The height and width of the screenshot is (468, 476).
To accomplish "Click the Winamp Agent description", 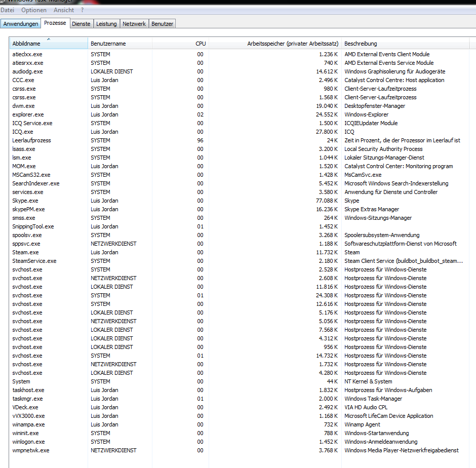I will point(362,424).
